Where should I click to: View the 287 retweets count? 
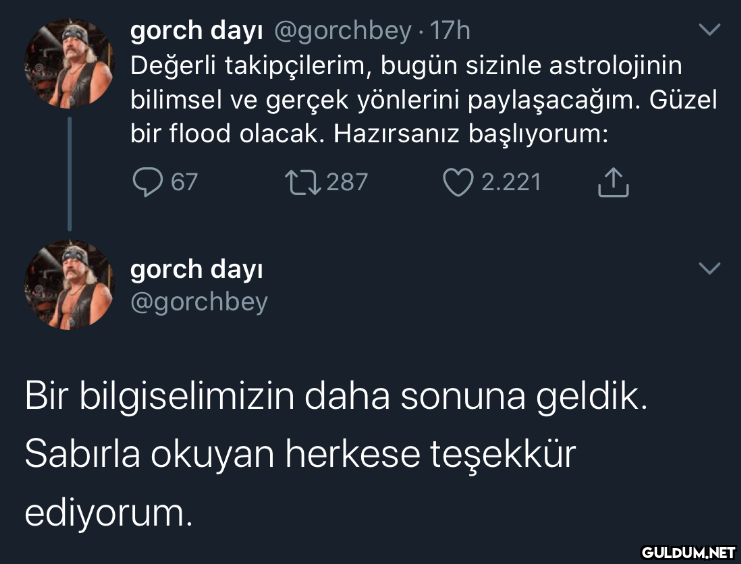[x=347, y=182]
